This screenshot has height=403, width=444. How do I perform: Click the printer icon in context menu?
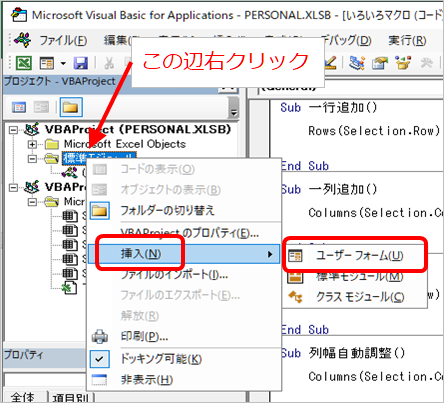pyautogui.click(x=99, y=337)
